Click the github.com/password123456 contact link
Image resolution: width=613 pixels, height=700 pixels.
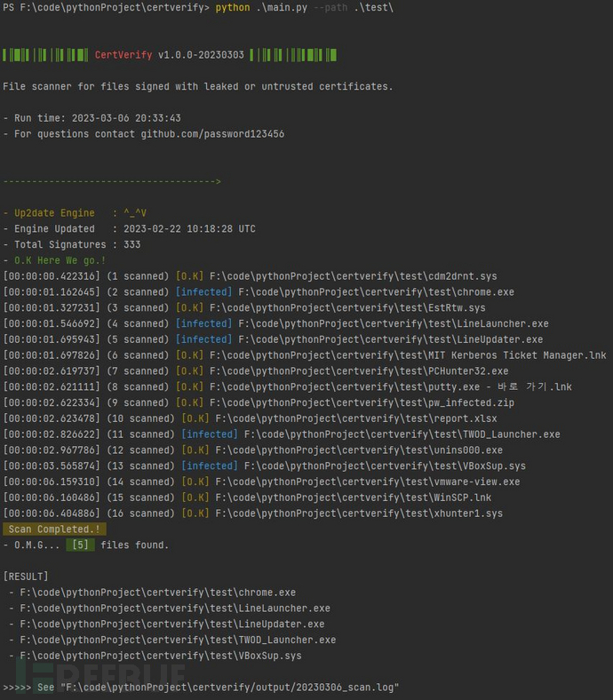click(212, 133)
